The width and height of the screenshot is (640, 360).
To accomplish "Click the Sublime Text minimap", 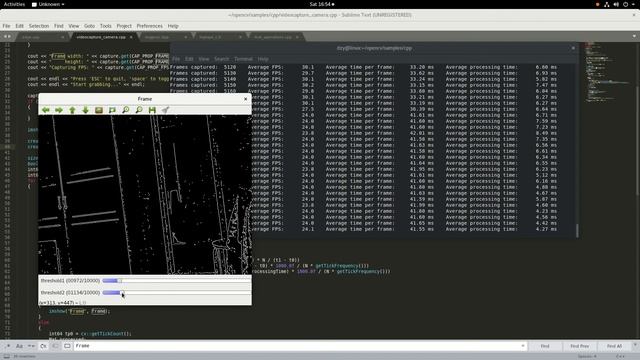I will [x=609, y=72].
